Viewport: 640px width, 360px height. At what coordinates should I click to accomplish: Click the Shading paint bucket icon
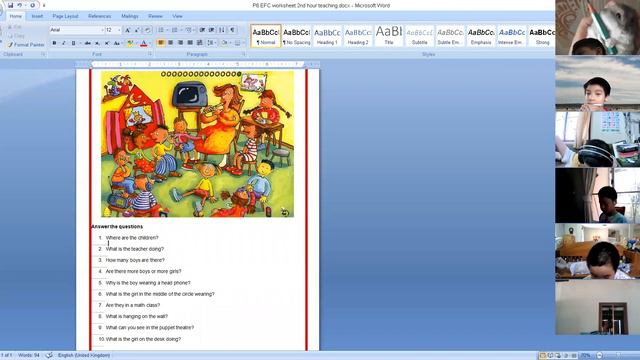point(224,43)
